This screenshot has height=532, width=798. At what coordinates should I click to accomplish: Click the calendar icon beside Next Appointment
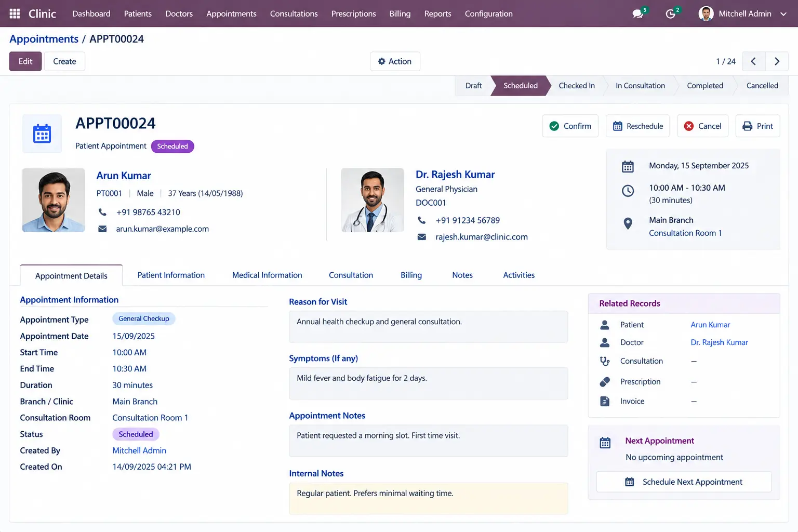click(x=605, y=443)
